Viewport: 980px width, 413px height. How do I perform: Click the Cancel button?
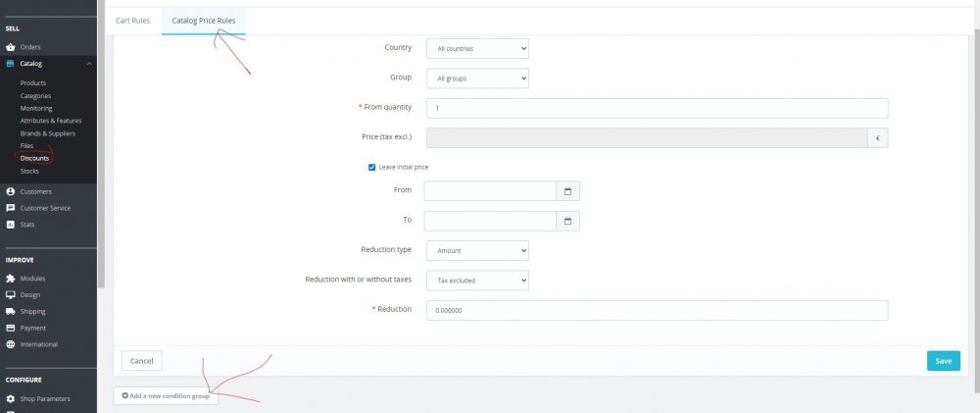click(x=142, y=360)
